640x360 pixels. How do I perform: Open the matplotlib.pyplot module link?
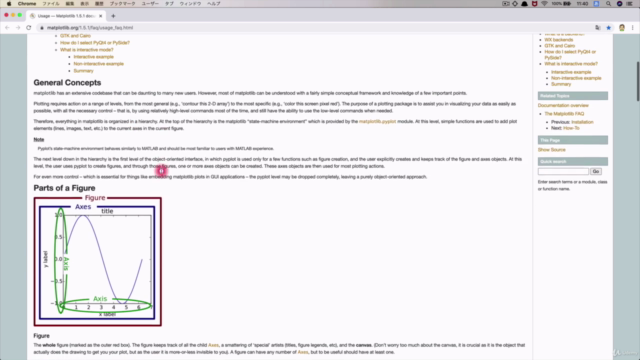click(x=378, y=121)
